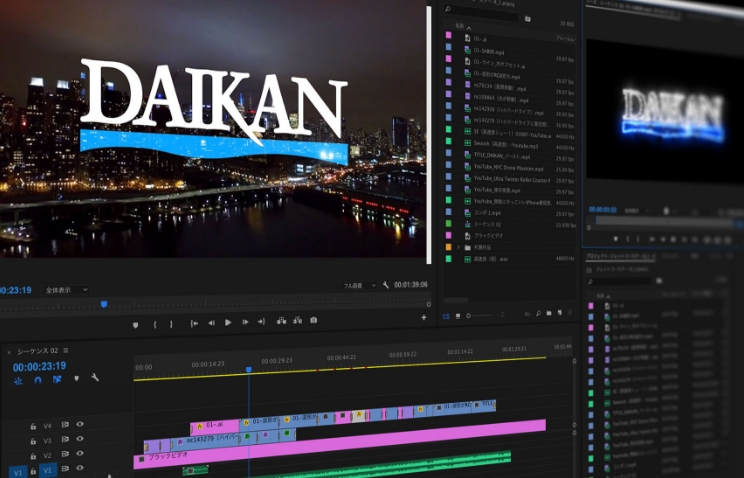Viewport: 744px width, 478px height.
Task: Hide track V1 with its eye icon
Action: [80, 468]
